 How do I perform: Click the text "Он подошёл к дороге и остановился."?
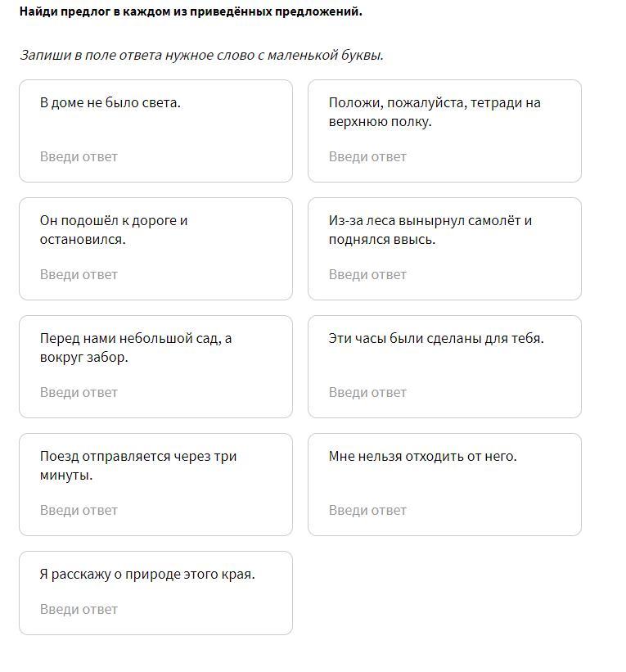pos(114,230)
